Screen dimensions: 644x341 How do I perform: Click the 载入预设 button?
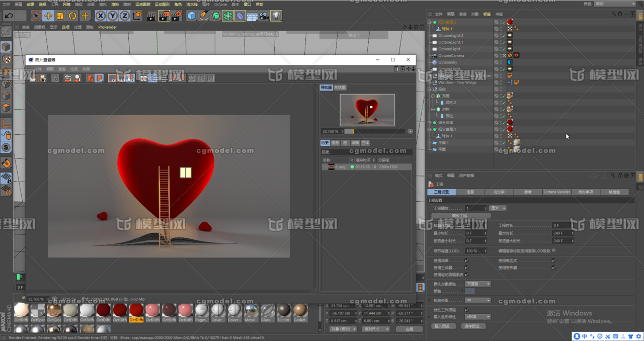click(443, 326)
